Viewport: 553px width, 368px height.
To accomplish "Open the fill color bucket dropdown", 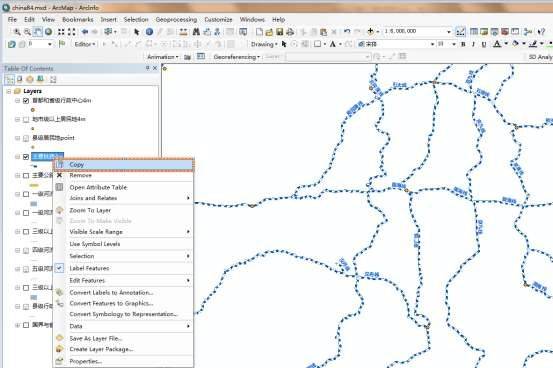I will [x=524, y=44].
